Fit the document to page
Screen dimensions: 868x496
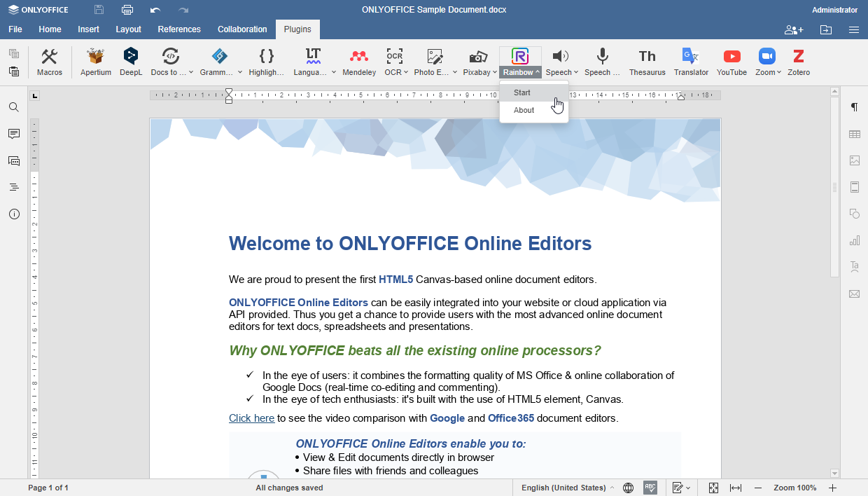point(713,488)
